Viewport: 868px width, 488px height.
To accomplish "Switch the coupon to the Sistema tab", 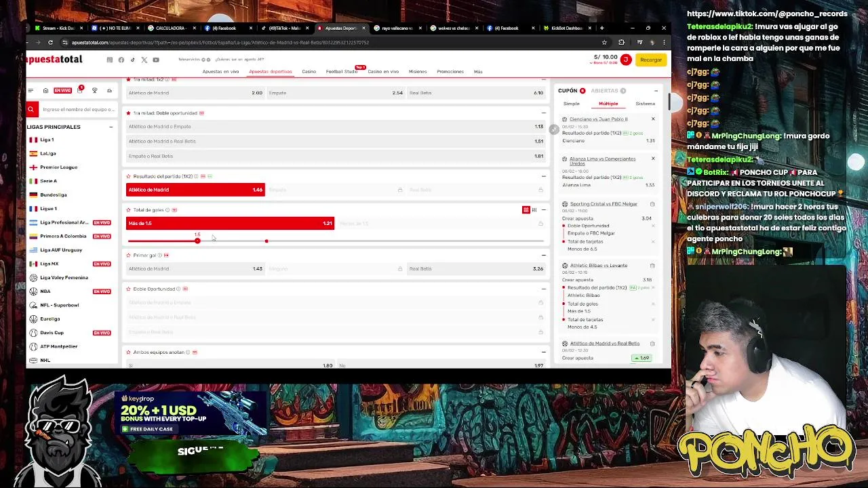I will pyautogui.click(x=645, y=104).
